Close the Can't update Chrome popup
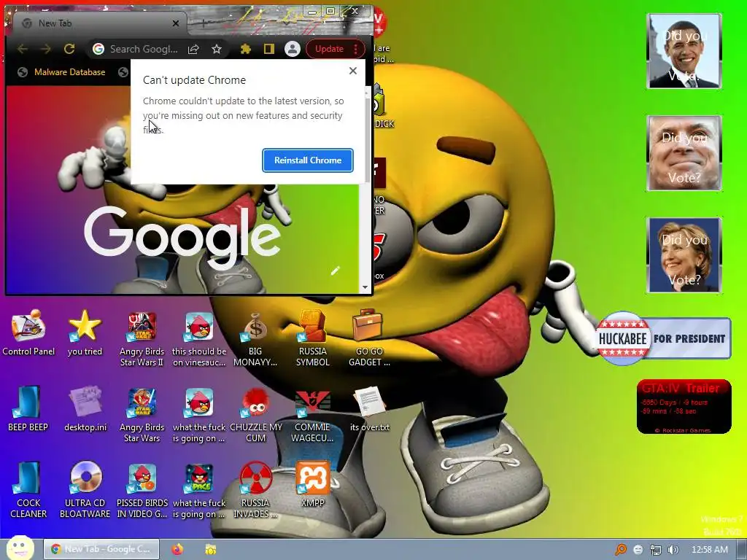This screenshot has width=747, height=560. pyautogui.click(x=352, y=71)
